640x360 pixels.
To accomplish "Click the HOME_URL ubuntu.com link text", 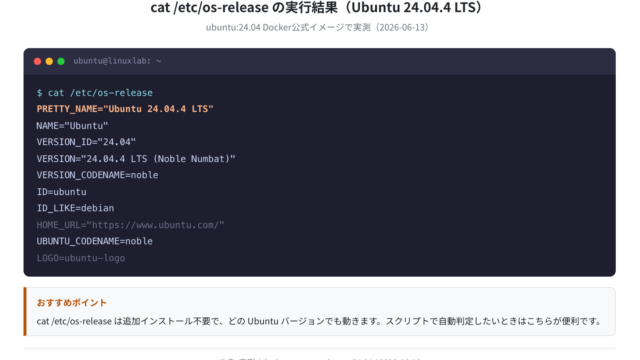I will pos(131,225).
